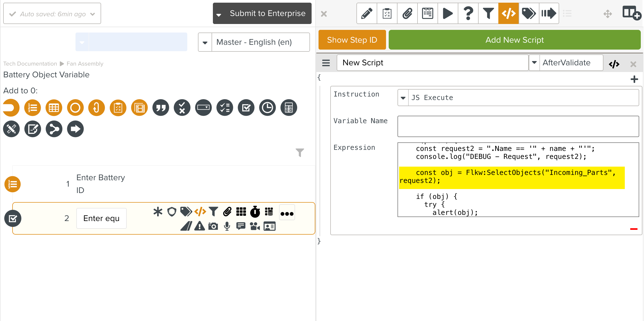This screenshot has height=321, width=644.
Task: Toggle script code view next to AfterValidate
Action: (614, 64)
